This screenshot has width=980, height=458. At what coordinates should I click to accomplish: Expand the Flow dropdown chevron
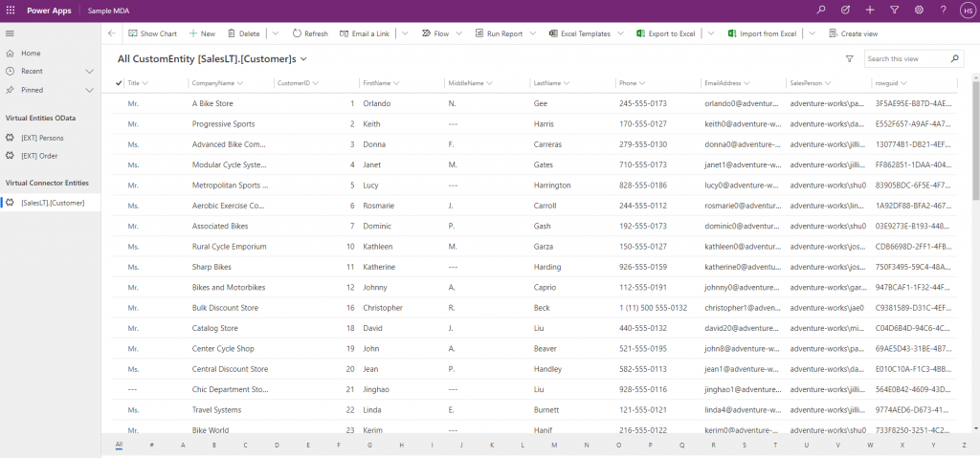click(x=458, y=33)
